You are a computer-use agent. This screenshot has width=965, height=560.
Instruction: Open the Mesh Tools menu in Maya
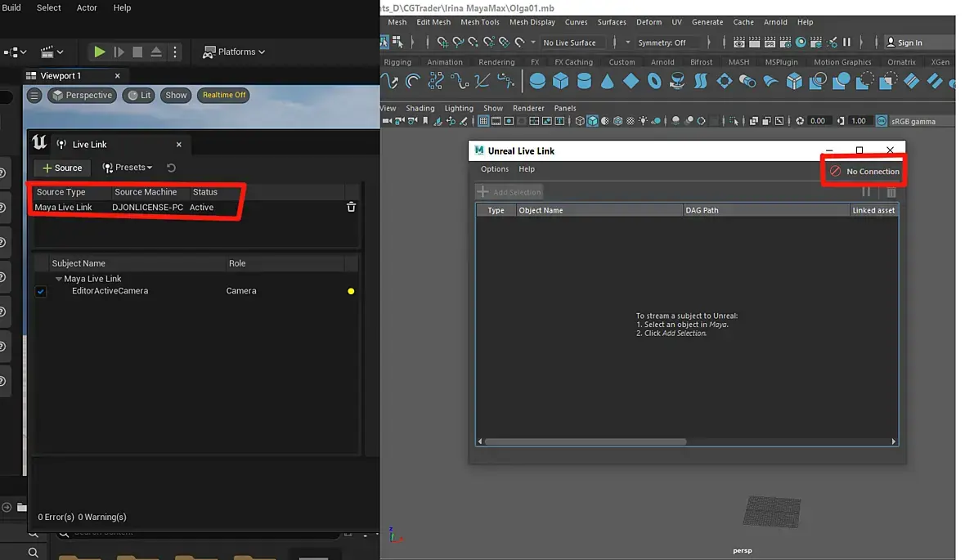(x=479, y=22)
